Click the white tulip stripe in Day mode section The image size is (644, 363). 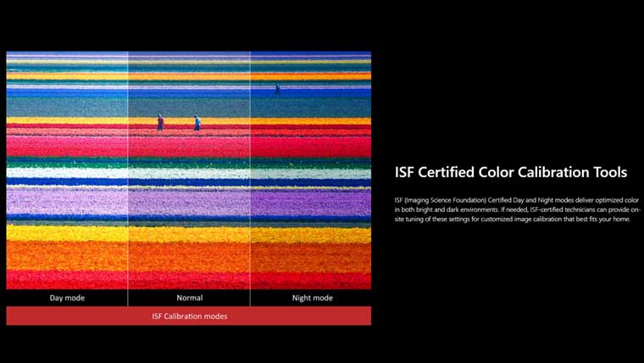(x=67, y=172)
